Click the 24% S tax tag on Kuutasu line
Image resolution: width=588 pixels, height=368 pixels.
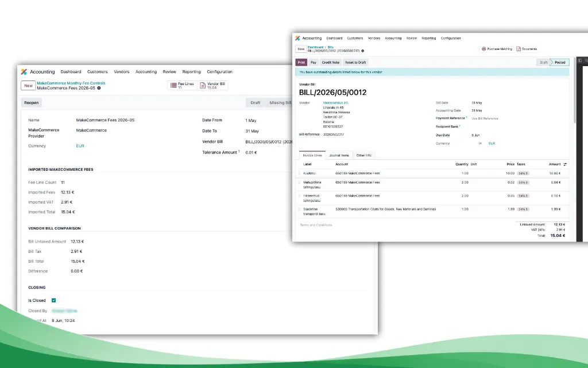(x=523, y=174)
